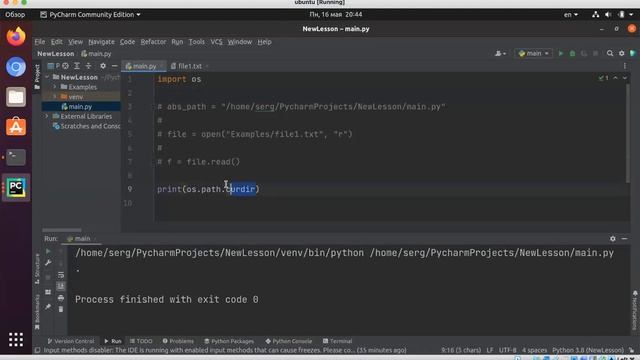Open the main run configuration dropdown
The height and width of the screenshot is (360, 640).
point(533,53)
